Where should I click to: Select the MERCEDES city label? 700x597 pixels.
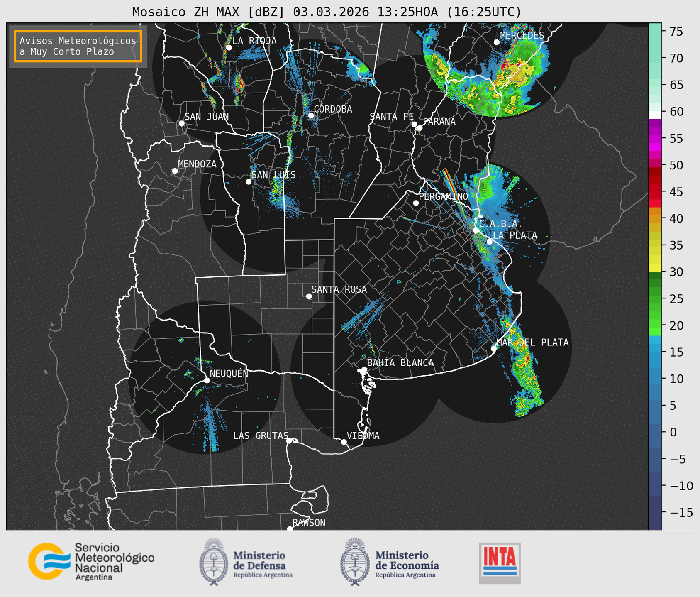click(x=522, y=36)
